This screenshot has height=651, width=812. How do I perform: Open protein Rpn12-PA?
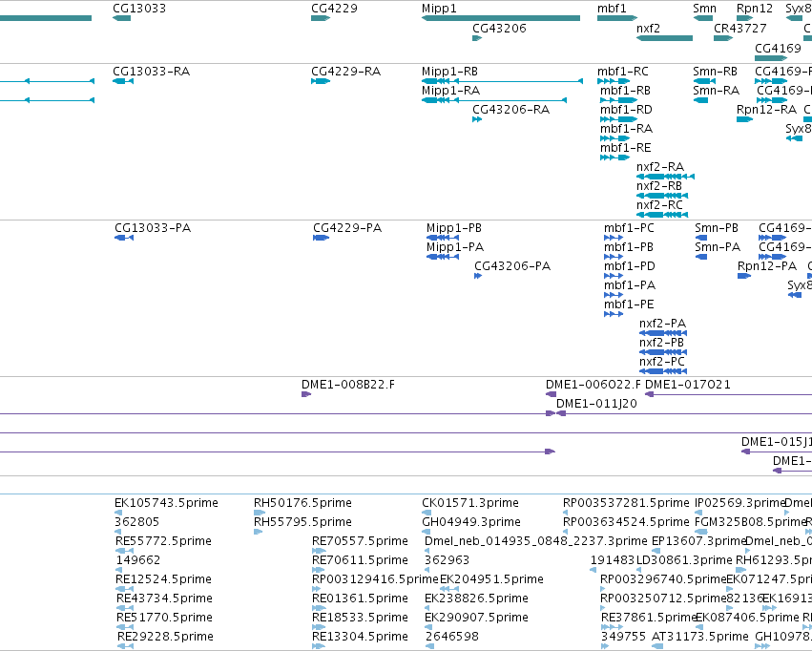coord(767,266)
